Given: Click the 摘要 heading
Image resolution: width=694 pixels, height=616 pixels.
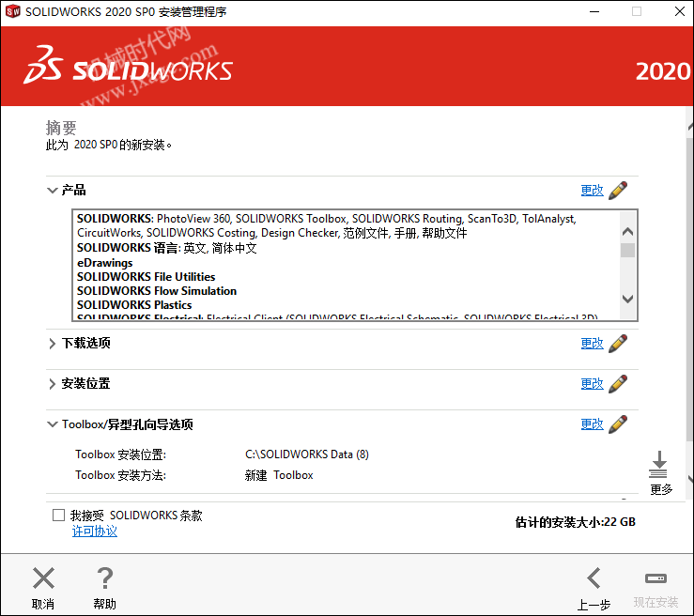Looking at the screenshot, I should tap(61, 128).
